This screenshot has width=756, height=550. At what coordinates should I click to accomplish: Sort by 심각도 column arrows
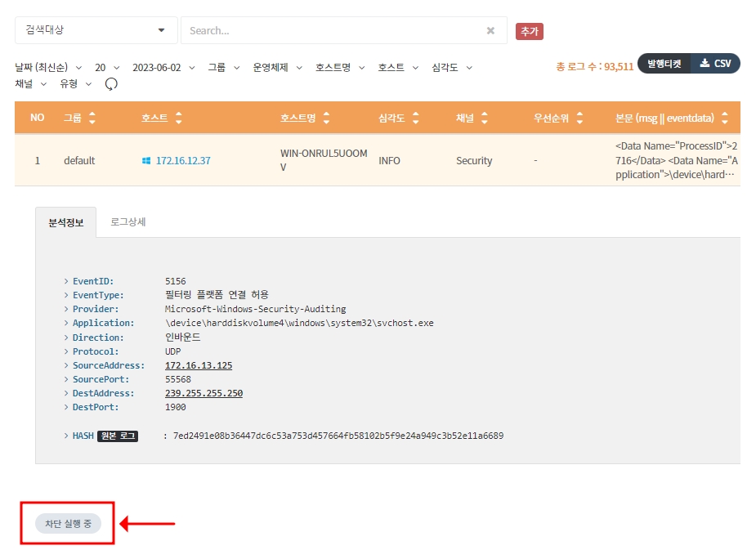pos(415,118)
